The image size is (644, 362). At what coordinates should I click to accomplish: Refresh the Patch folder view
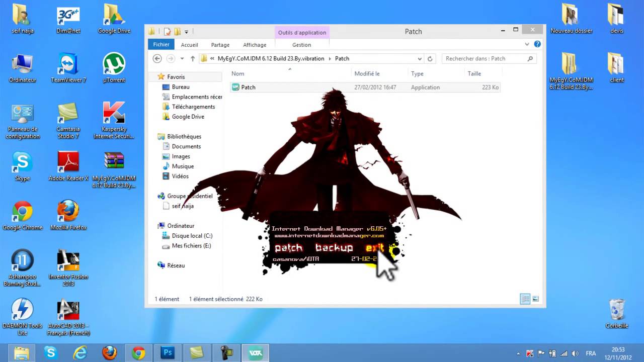pyautogui.click(x=430, y=59)
